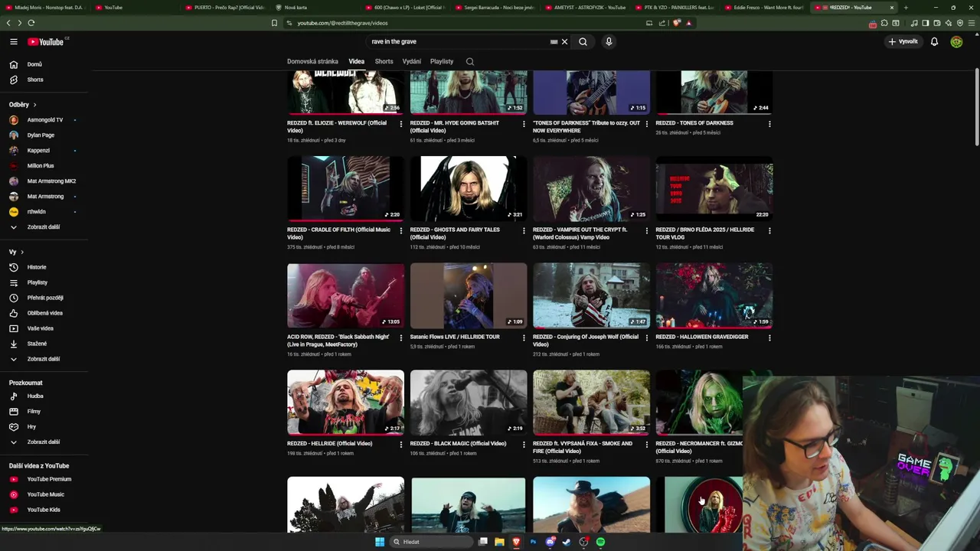Open VAMPIRE OUT THE CRYPT thumbnail
980x551 pixels.
point(591,188)
